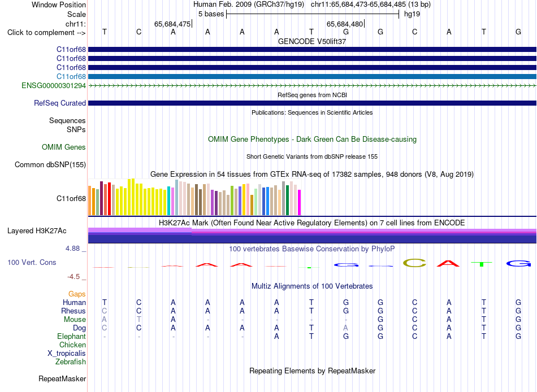Screen dimensions: 537x392
Task: Select the Chicken species label
Action: click(x=72, y=345)
